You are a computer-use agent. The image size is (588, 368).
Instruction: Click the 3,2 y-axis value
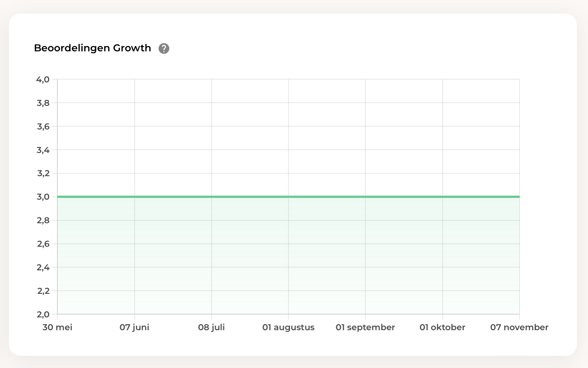(43, 174)
